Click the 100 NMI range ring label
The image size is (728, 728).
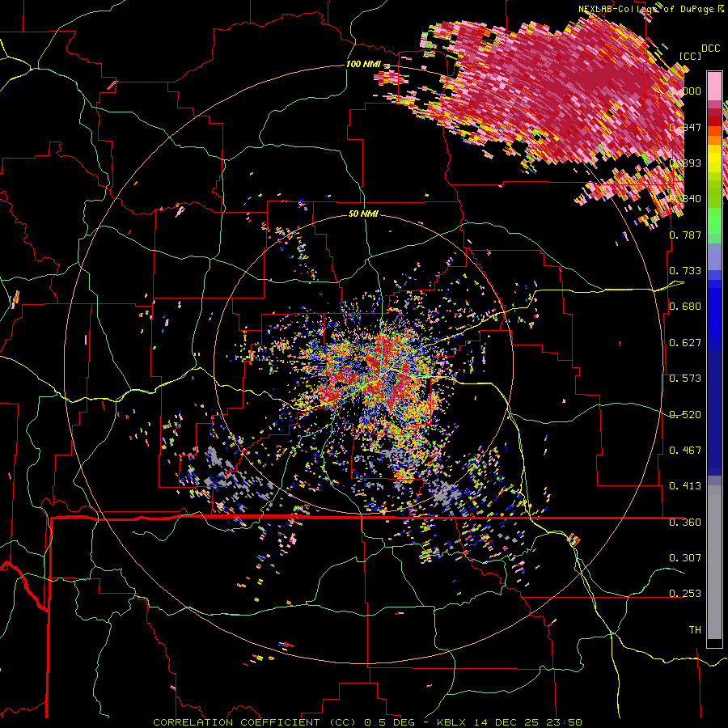tap(362, 64)
